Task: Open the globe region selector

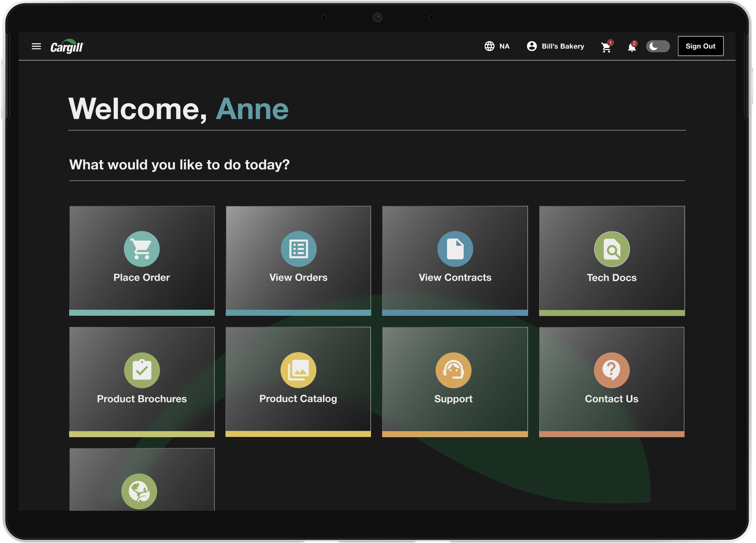Action: click(489, 46)
